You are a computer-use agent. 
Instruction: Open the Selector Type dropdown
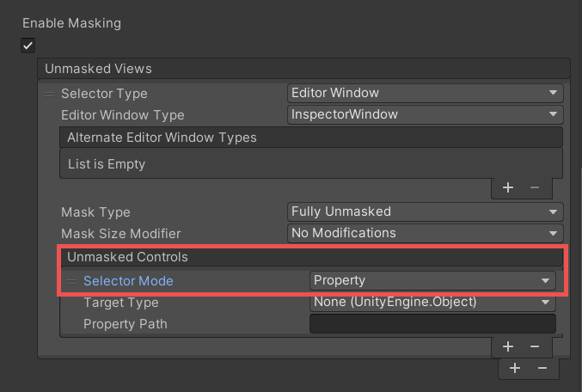pos(425,93)
